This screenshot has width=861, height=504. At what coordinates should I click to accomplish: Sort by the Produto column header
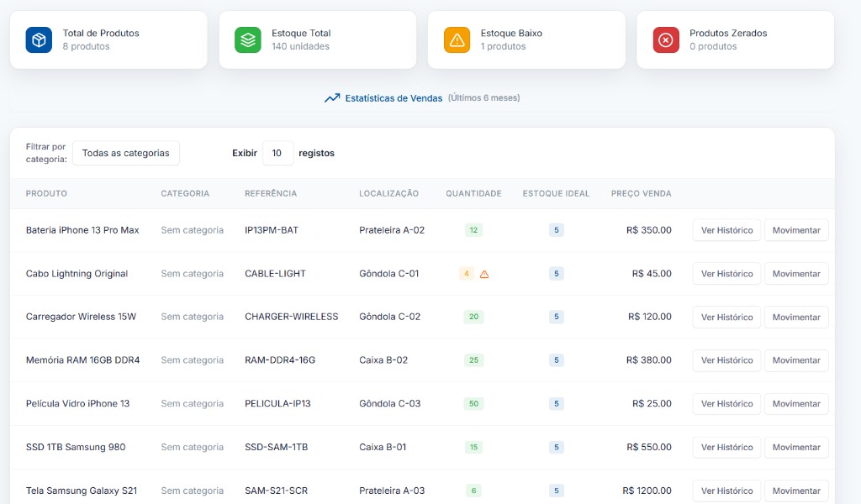click(x=46, y=193)
